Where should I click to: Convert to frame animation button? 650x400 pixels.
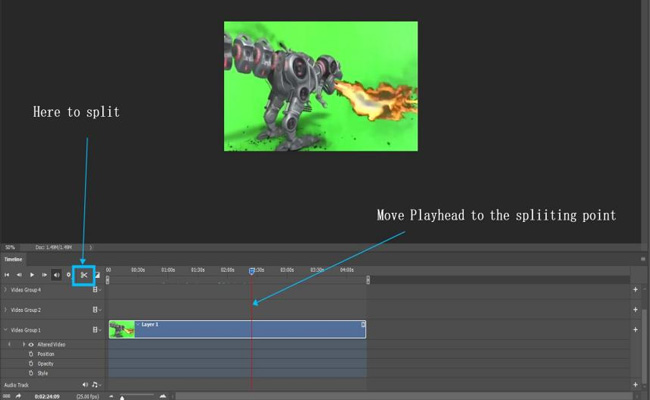click(6, 396)
